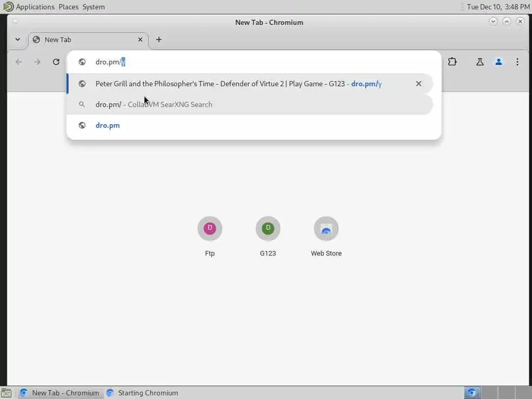
Task: Maximize the Chromium window
Action: [x=507, y=21]
